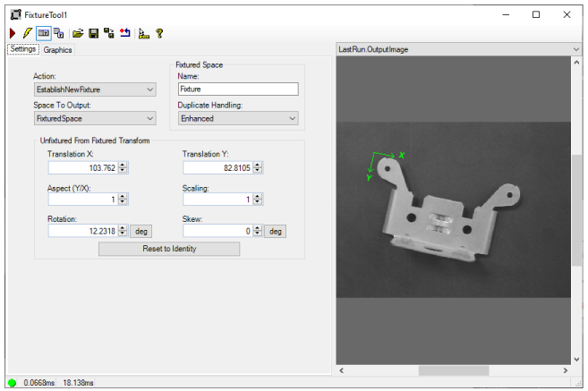Click the deg button beside Rotation

click(141, 231)
